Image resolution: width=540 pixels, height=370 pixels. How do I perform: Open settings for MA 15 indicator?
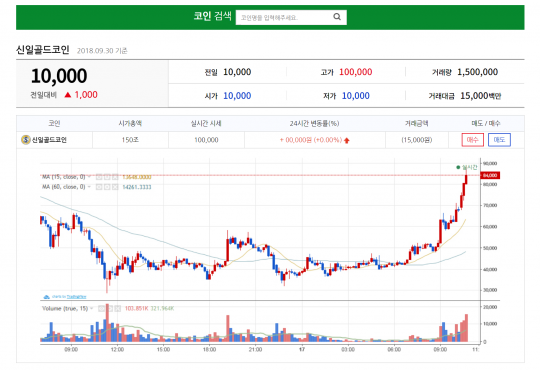click(107, 177)
